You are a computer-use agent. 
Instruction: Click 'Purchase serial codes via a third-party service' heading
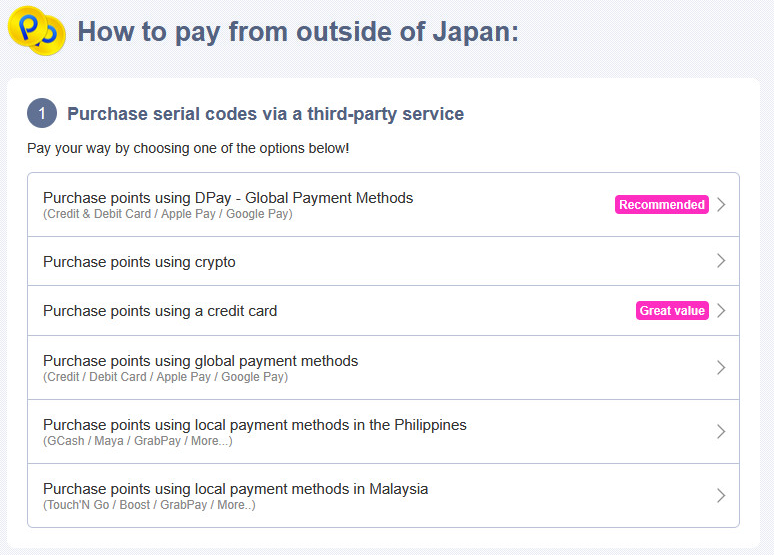click(265, 114)
